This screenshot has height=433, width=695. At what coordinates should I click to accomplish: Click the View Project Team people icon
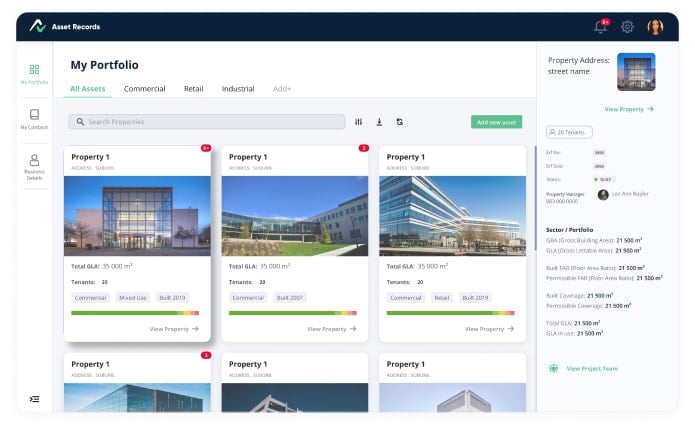(553, 368)
